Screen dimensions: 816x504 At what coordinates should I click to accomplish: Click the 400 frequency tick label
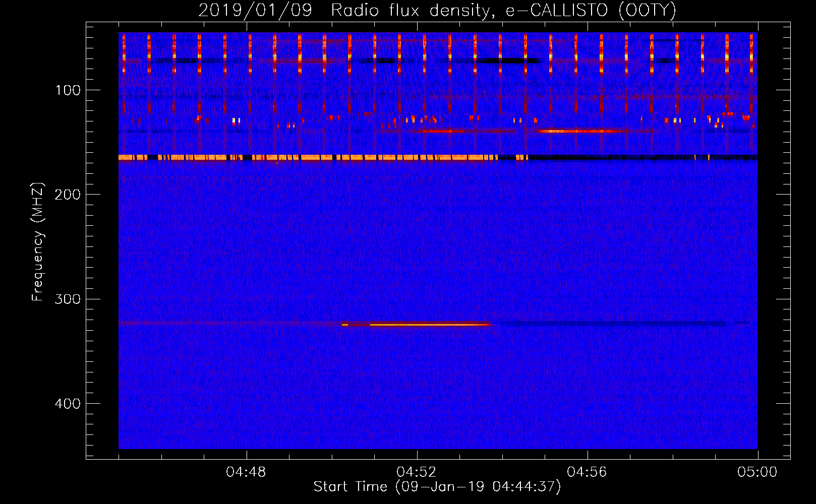(68, 404)
